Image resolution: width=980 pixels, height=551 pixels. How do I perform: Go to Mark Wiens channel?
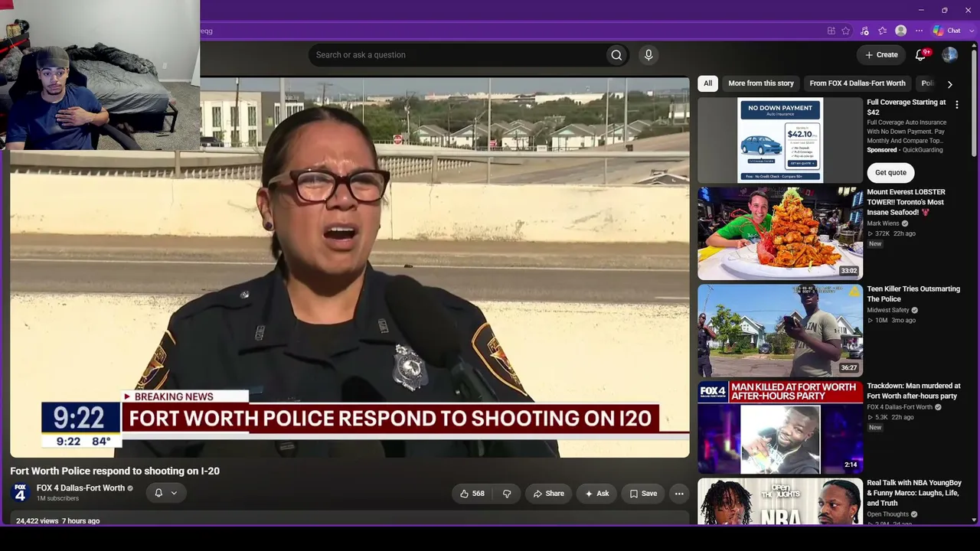pos(883,223)
